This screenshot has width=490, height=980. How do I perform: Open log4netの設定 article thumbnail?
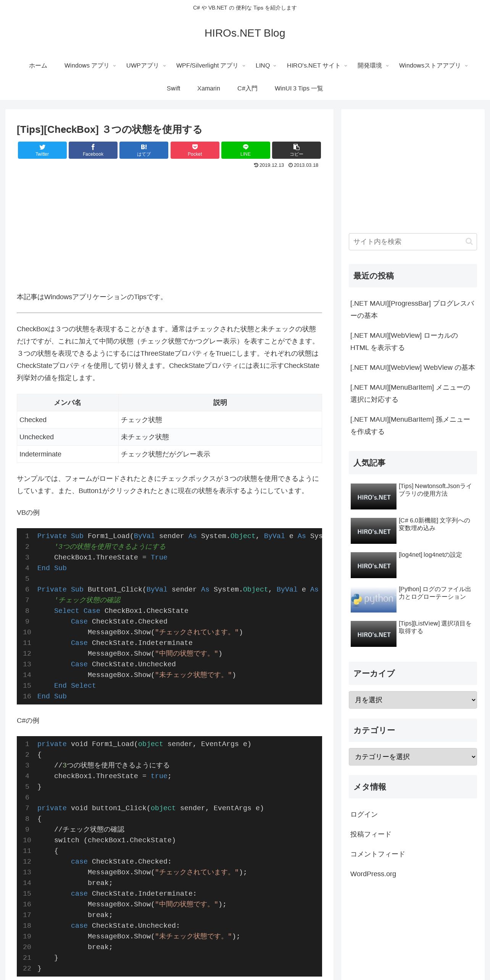pyautogui.click(x=374, y=565)
